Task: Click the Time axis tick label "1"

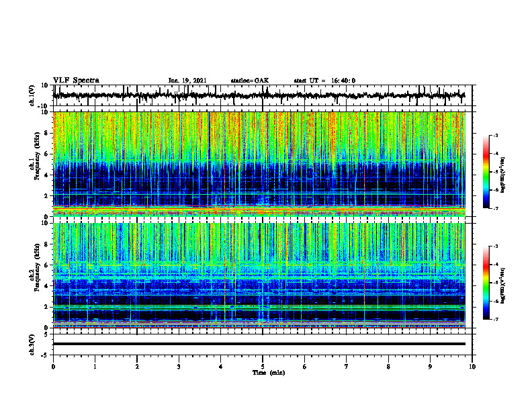Action: 95,367
